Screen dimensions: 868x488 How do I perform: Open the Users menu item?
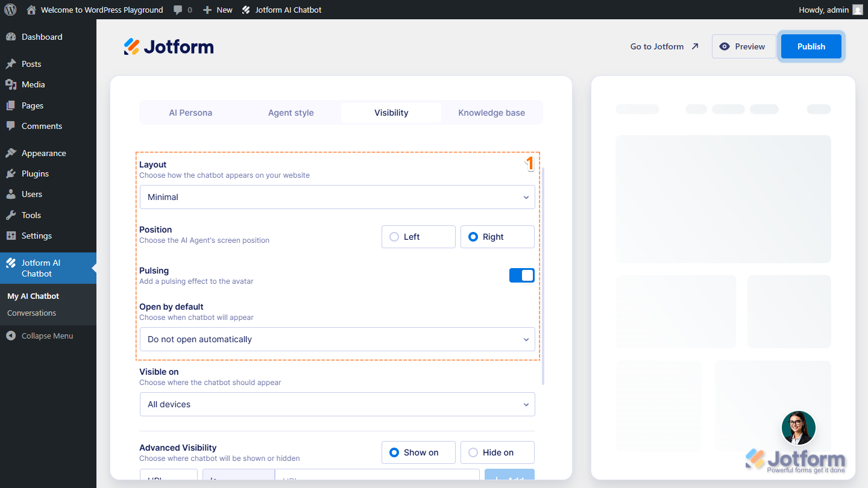(48, 194)
